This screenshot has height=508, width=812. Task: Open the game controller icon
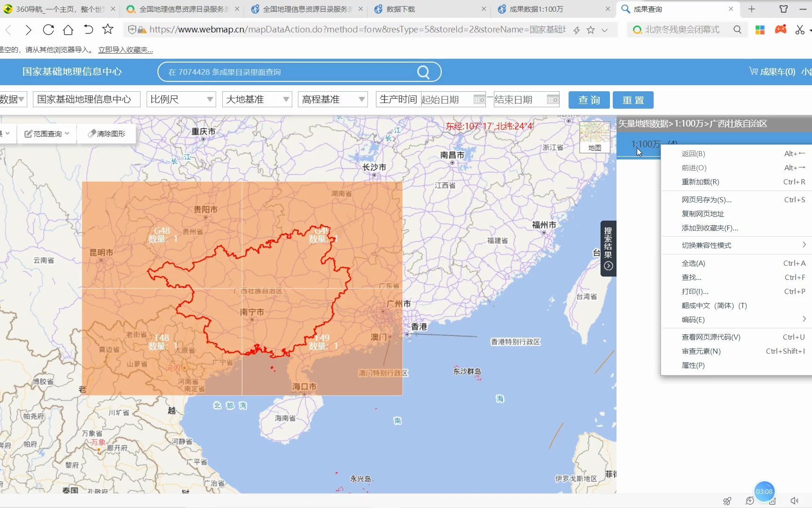point(781,30)
